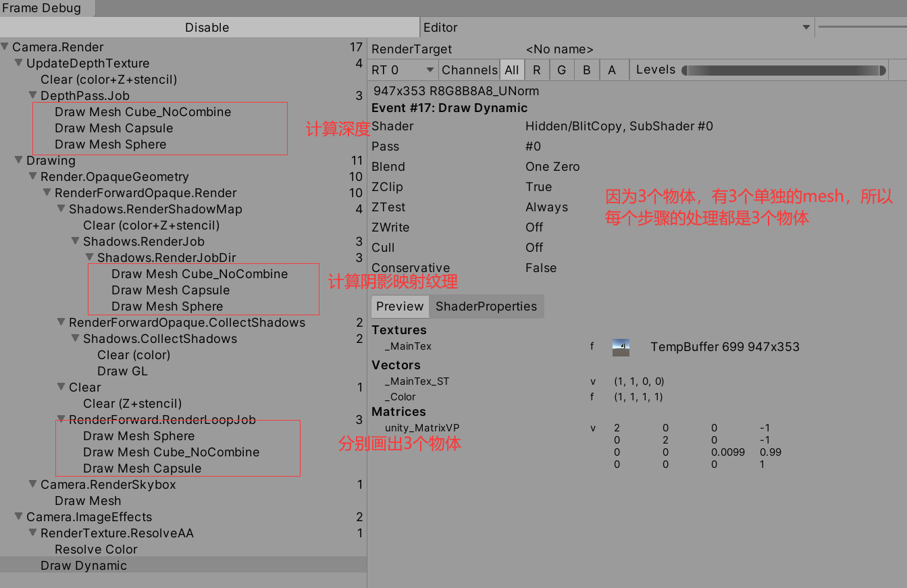This screenshot has height=588, width=907.
Task: Switch to the Preview tab
Action: tap(400, 306)
